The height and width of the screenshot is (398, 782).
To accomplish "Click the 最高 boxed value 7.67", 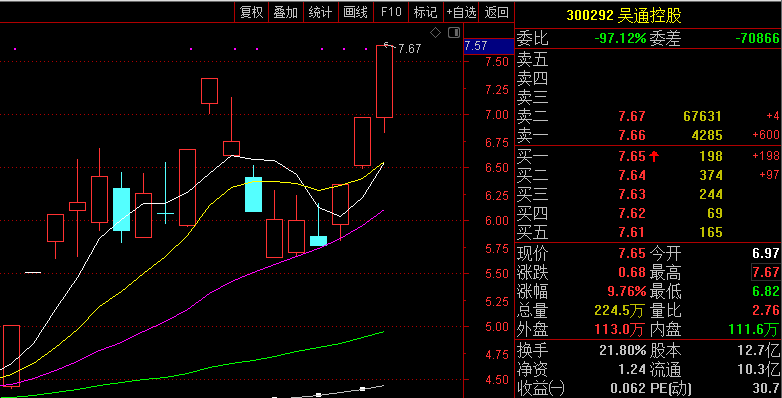I will 766,272.
